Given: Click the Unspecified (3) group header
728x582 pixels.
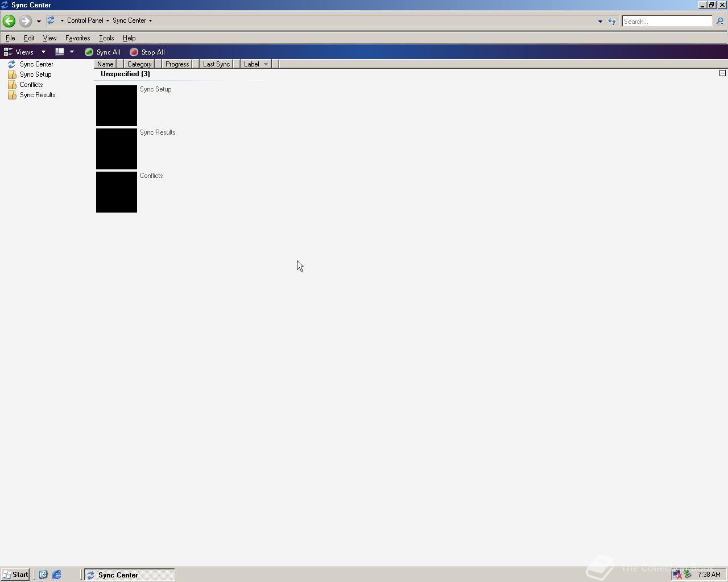Looking at the screenshot, I should pyautogui.click(x=125, y=74).
